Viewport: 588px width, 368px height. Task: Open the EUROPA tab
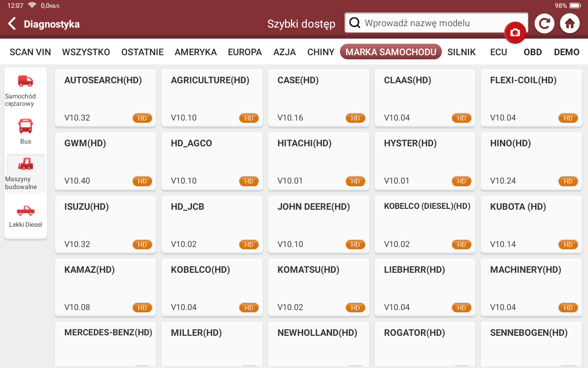pyautogui.click(x=245, y=52)
